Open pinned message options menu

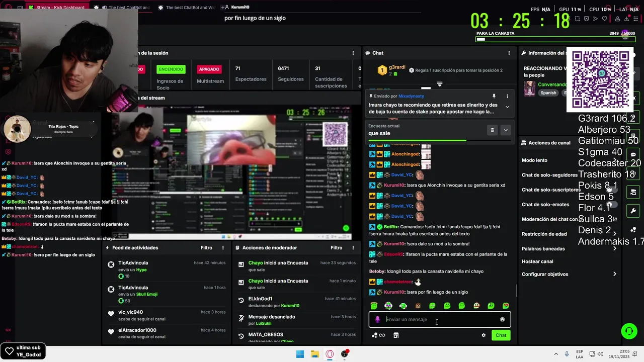click(x=507, y=96)
